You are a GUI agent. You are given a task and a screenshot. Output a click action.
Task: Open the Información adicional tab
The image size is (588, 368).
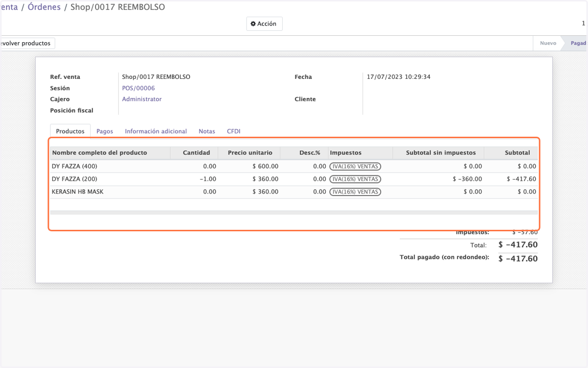(156, 131)
